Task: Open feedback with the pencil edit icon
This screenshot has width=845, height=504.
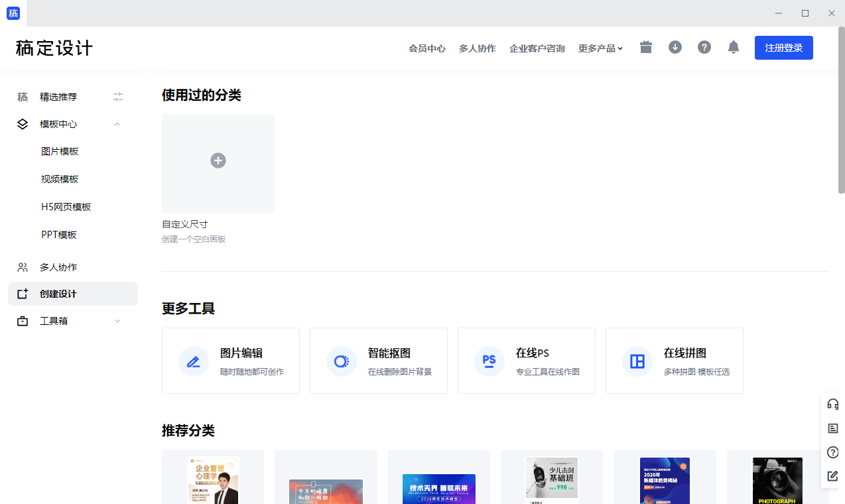Action: pos(832,476)
